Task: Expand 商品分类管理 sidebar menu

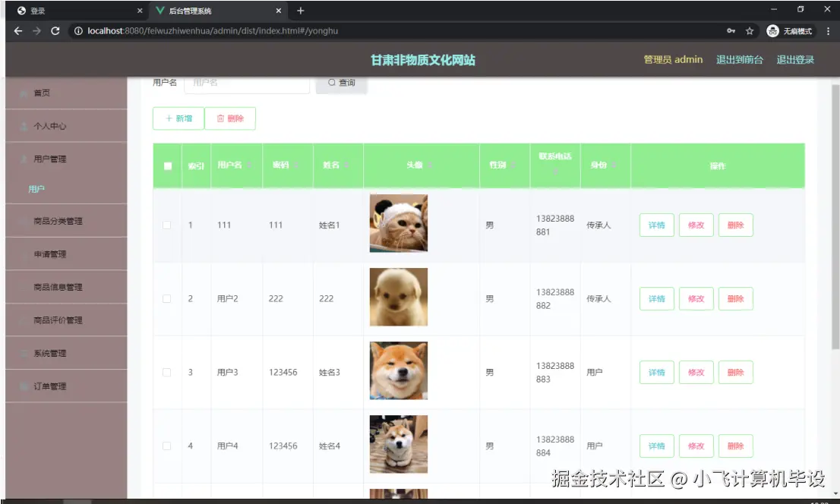Action: pyautogui.click(x=66, y=221)
